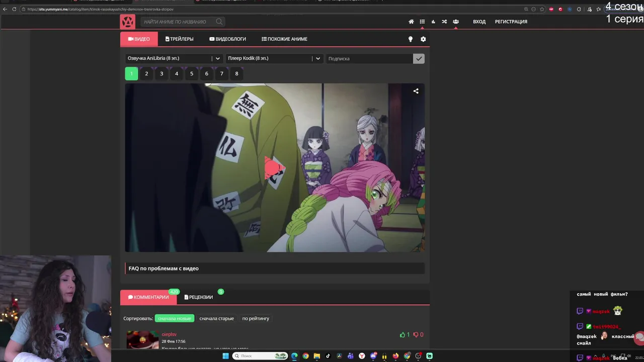
Task: Sort comments by сначала старые
Action: pos(216,318)
